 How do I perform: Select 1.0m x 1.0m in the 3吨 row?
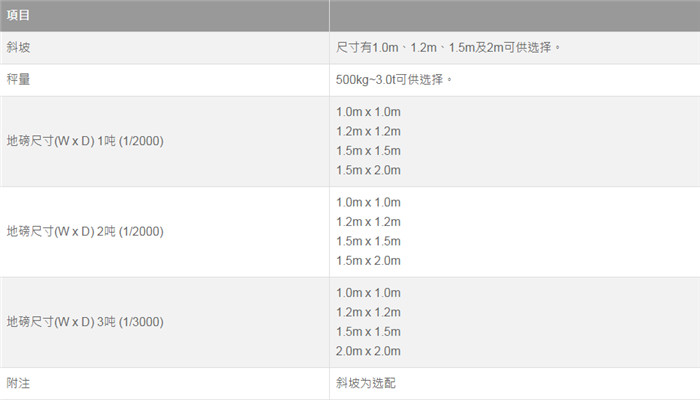(369, 292)
